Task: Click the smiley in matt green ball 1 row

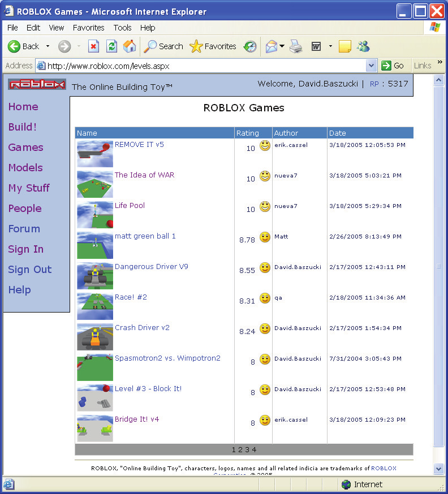Action: click(x=265, y=237)
